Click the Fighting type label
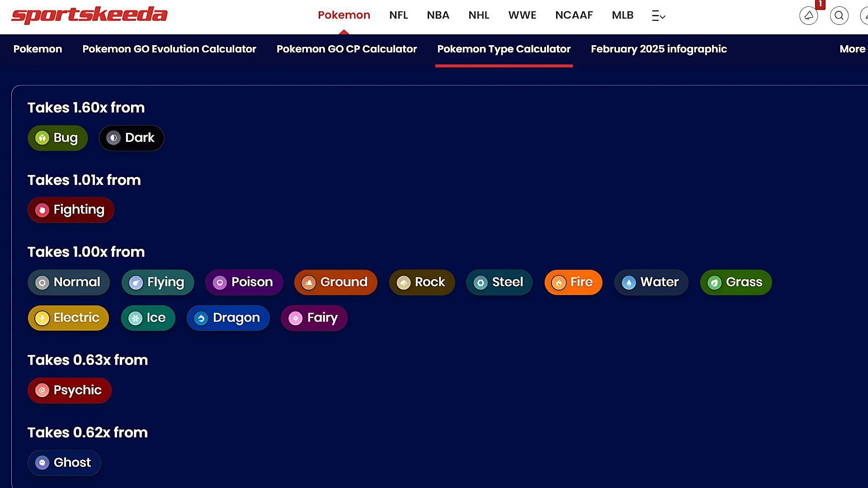The height and width of the screenshot is (488, 868). click(x=79, y=210)
